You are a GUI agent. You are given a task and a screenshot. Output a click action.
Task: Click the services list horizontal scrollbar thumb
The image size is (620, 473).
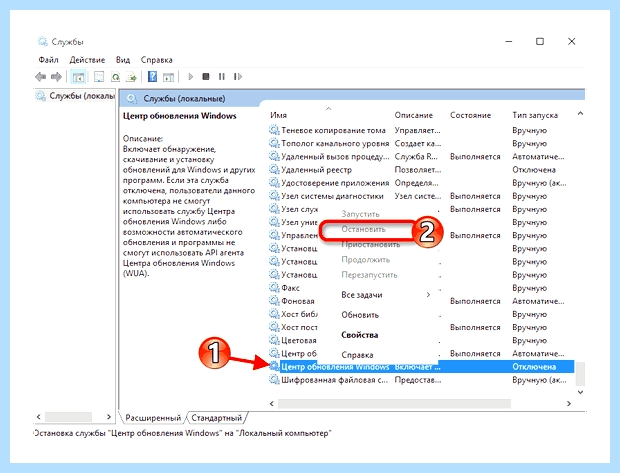point(394,403)
